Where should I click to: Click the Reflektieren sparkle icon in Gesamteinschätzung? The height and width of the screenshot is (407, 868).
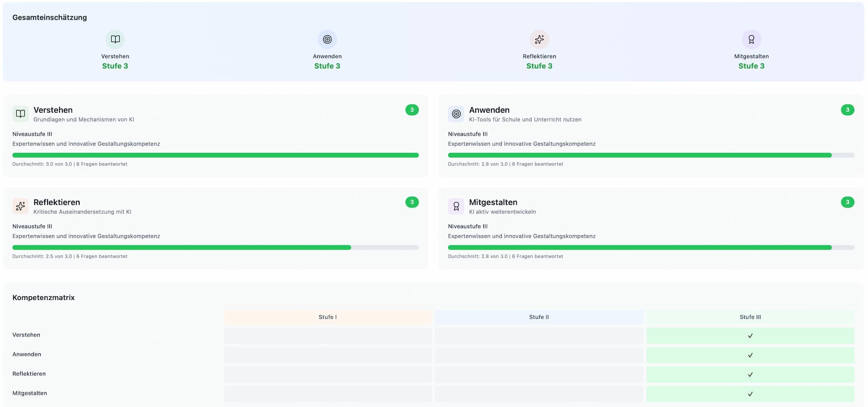(539, 39)
